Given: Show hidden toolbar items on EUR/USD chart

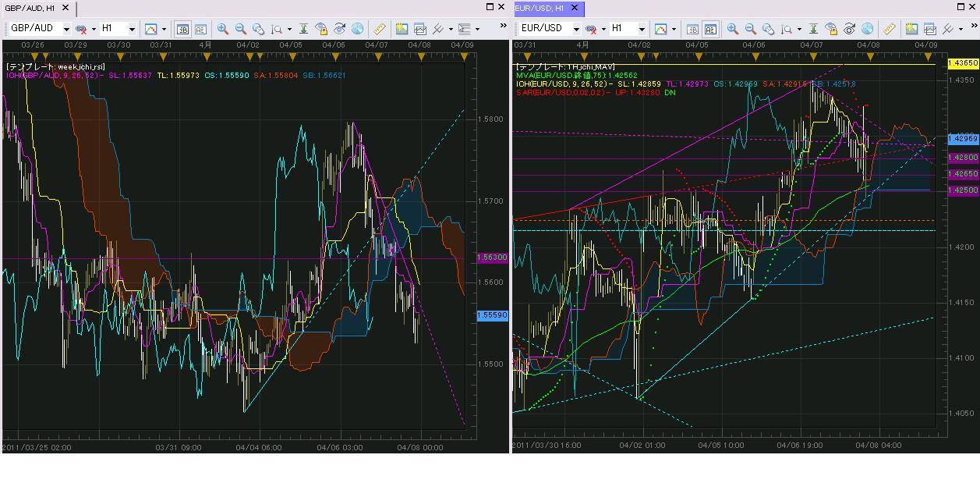Looking at the screenshot, I should (x=972, y=27).
